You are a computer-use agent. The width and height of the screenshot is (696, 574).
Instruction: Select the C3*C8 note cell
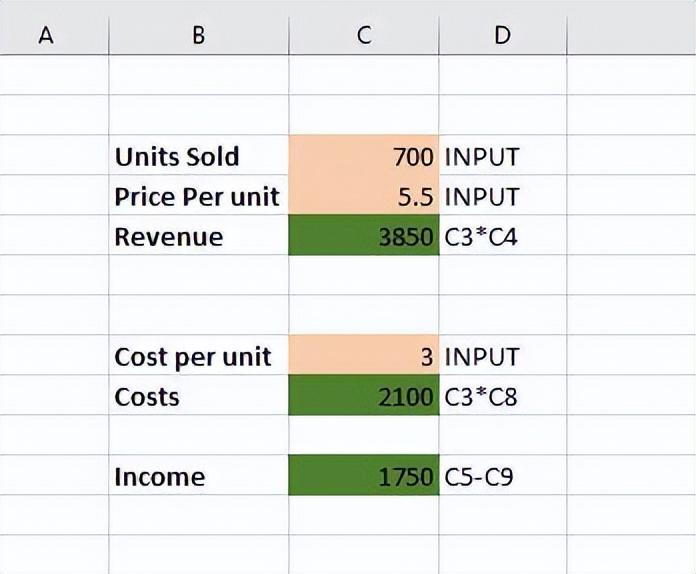(502, 395)
